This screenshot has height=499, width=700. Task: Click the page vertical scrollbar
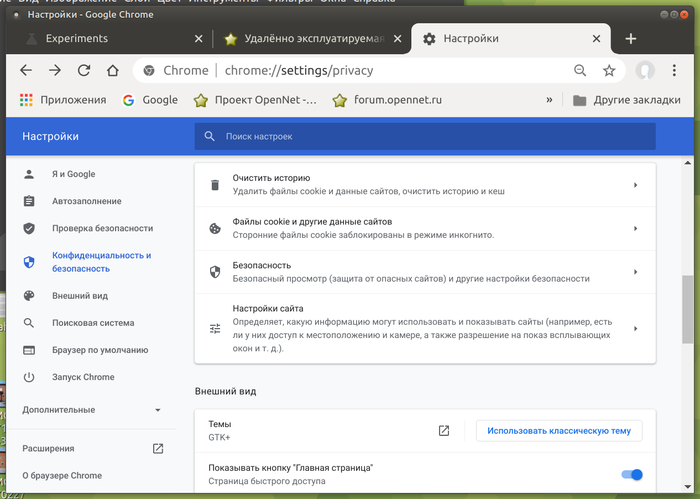point(688,310)
